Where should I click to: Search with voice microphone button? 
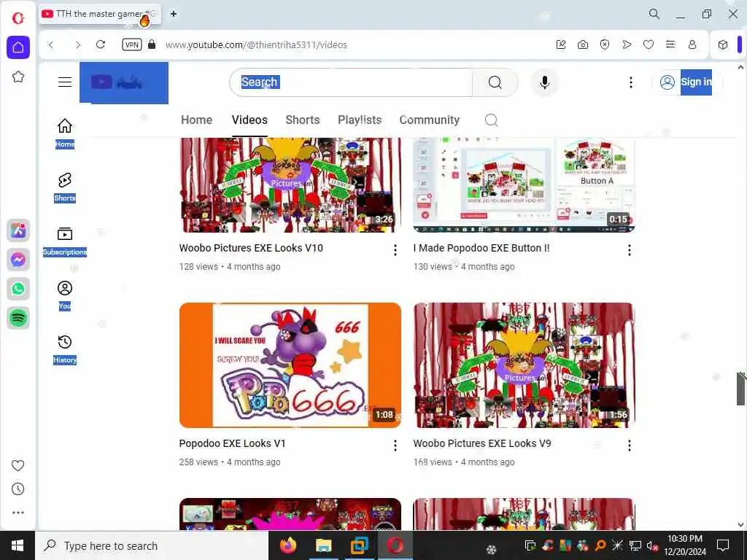click(x=544, y=82)
